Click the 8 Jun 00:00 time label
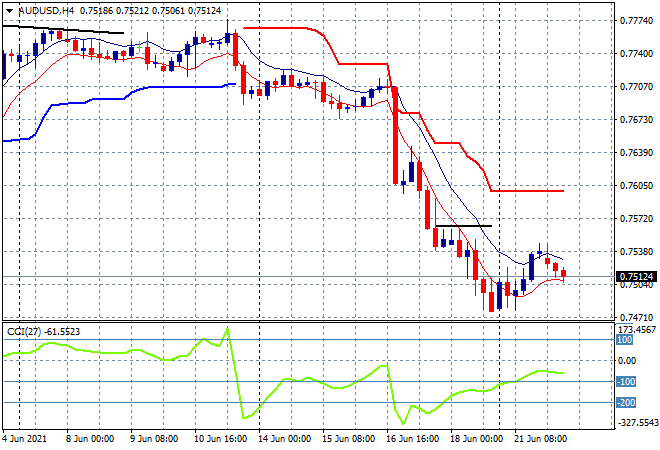 (x=90, y=439)
